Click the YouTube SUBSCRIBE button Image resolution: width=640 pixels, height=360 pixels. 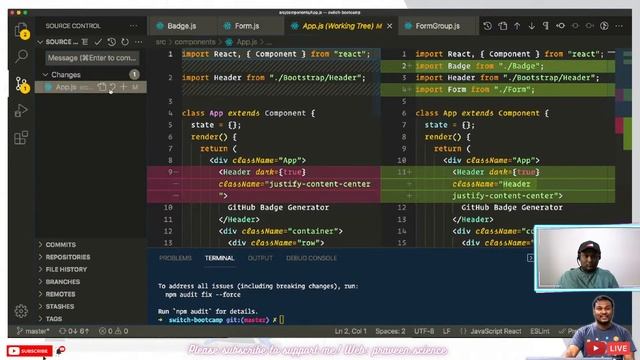(x=29, y=351)
